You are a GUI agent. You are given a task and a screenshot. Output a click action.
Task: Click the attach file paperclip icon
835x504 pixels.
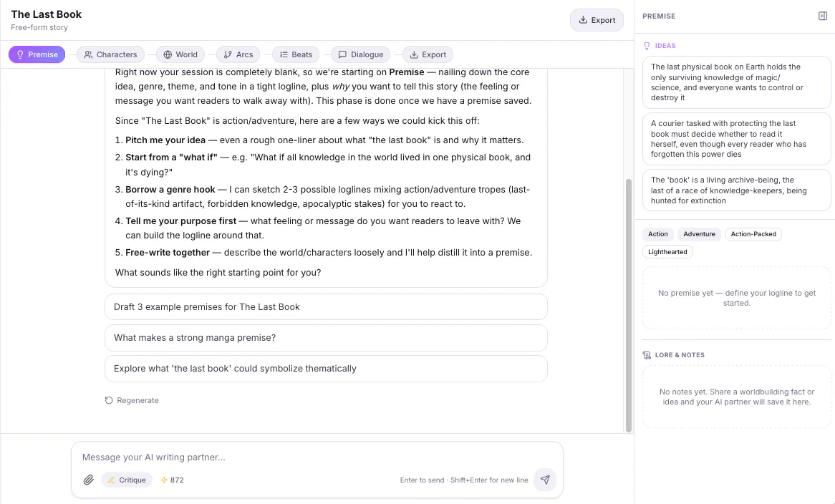click(88, 480)
